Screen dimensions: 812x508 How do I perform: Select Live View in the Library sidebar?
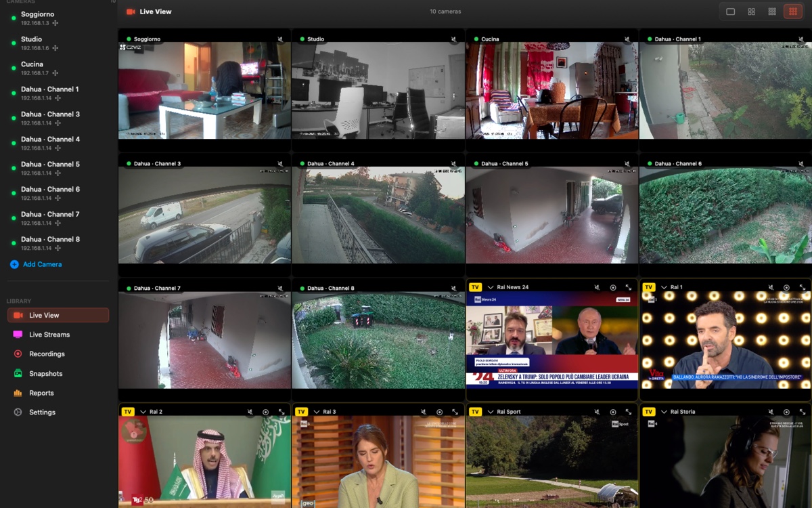[58, 315]
